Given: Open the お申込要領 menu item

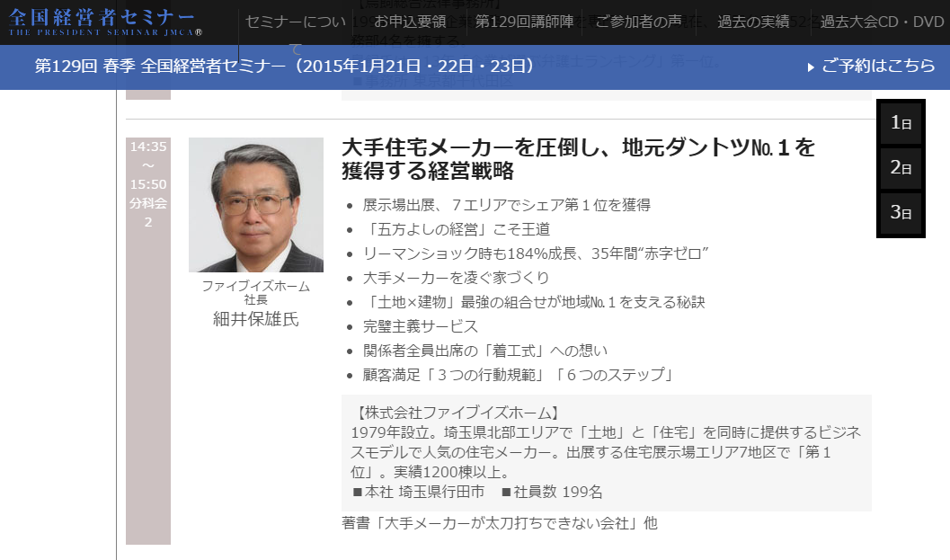Looking at the screenshot, I should coord(410,22).
